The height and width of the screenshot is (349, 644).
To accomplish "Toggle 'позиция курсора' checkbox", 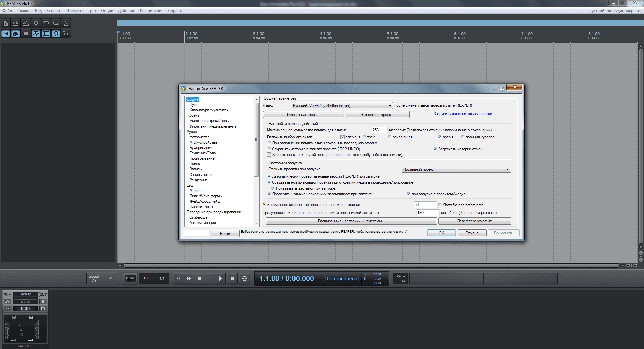I will 463,137.
